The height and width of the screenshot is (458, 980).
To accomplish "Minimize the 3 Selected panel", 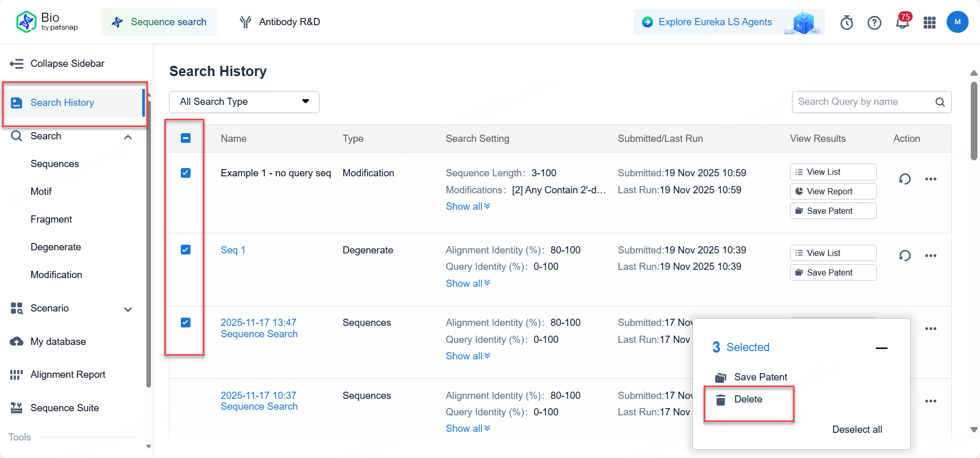I will click(x=881, y=348).
